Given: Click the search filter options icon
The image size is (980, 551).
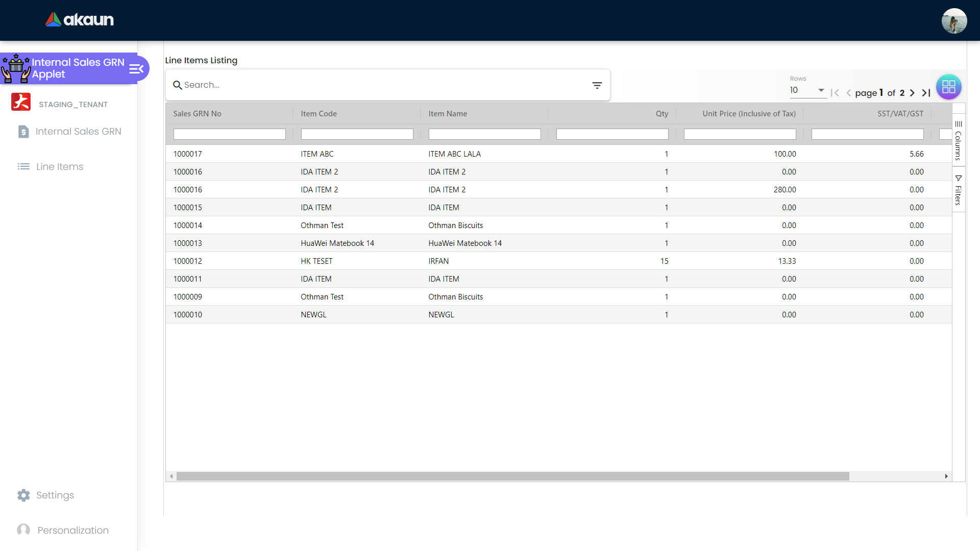Looking at the screenshot, I should coord(597,85).
